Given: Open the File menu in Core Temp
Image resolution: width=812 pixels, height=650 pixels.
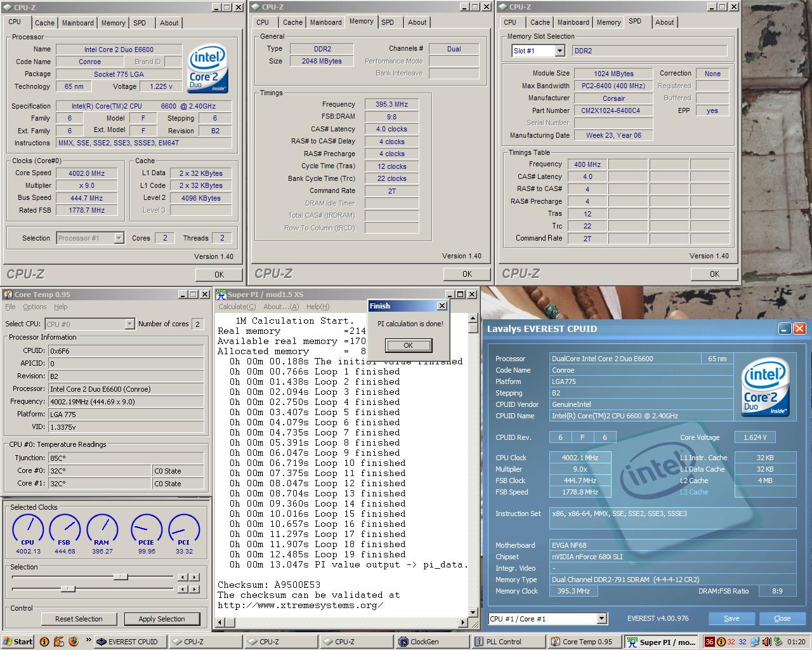Looking at the screenshot, I should click(x=10, y=307).
